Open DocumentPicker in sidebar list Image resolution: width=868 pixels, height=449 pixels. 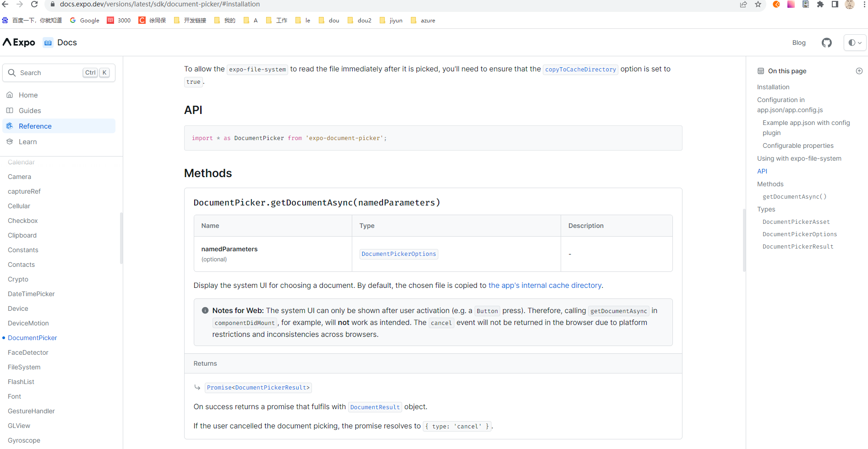click(32, 338)
